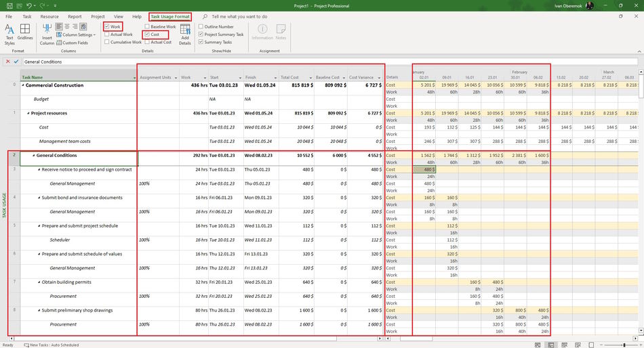This screenshot has width=644, height=348.
Task: Enable the Outline Number checkbox
Action: 201,26
